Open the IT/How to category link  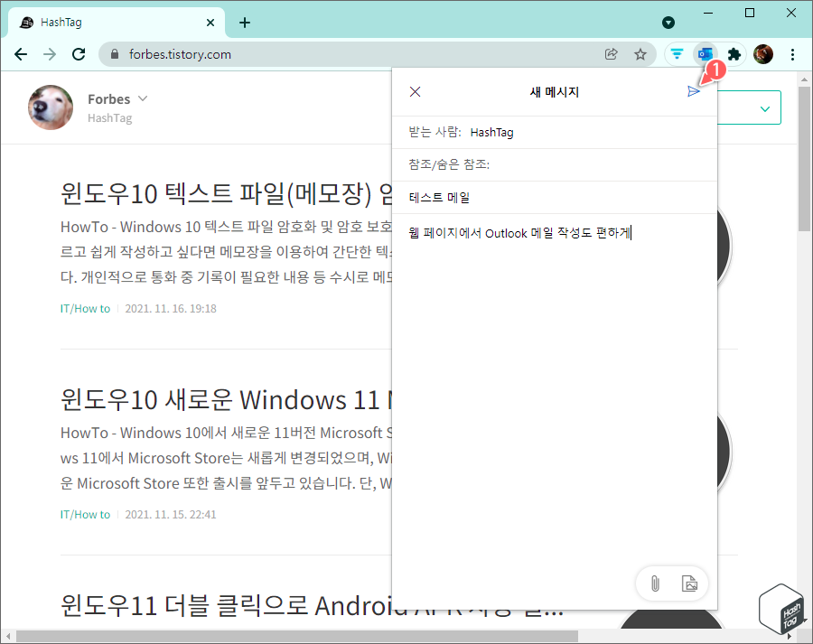[x=85, y=308]
